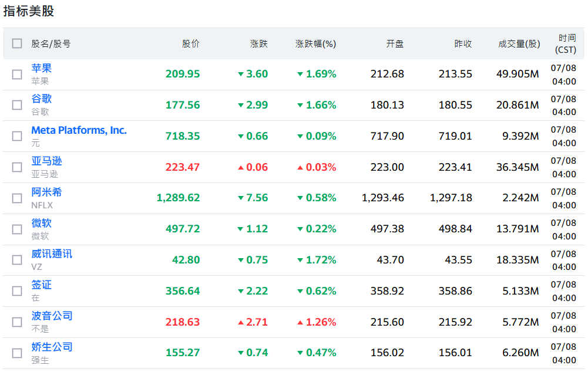Click the 358.86 previous close value
Screen dimensions: 588x372
pos(455,291)
